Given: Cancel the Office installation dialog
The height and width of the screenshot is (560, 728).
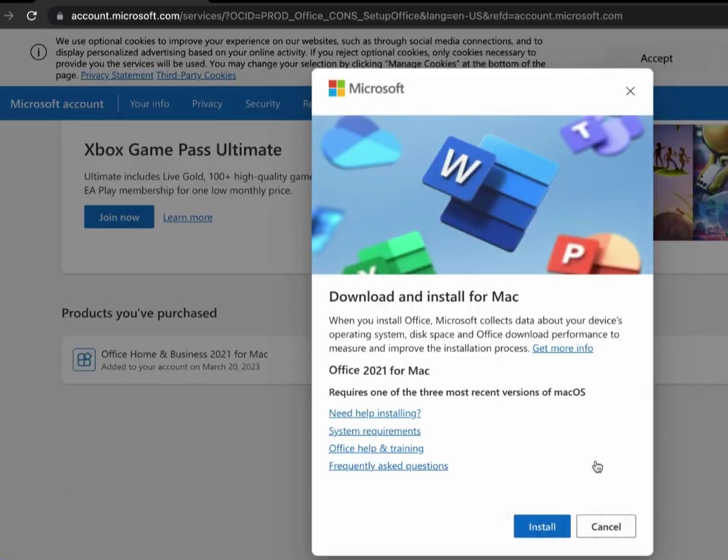Looking at the screenshot, I should click(x=606, y=526).
